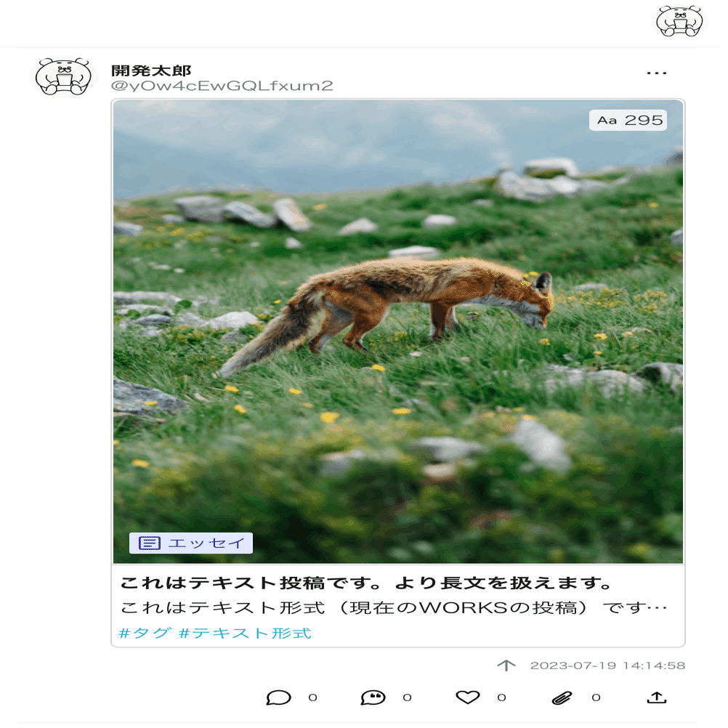Screen dimensions: 728x728
Task: Click username 開発太郎
Action: pyautogui.click(x=151, y=70)
